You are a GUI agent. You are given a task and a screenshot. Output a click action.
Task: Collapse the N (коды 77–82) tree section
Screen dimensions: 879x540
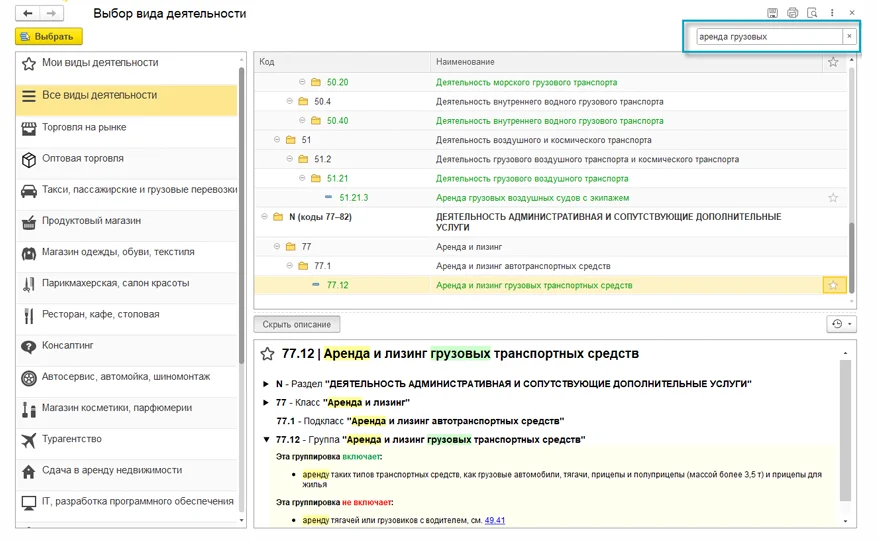pos(264,216)
